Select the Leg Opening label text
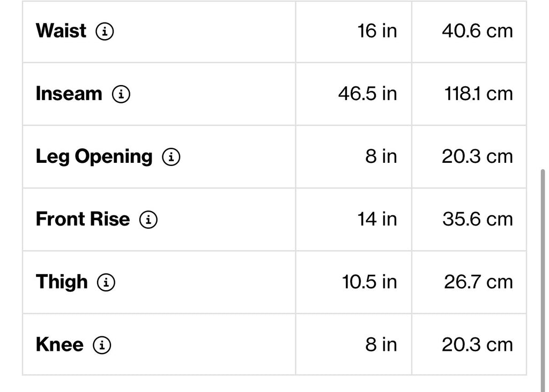Image resolution: width=549 pixels, height=392 pixels. 94,157
